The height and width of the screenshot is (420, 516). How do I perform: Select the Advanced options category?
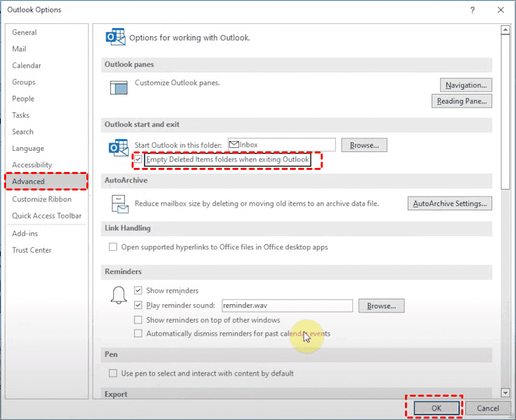coord(47,182)
